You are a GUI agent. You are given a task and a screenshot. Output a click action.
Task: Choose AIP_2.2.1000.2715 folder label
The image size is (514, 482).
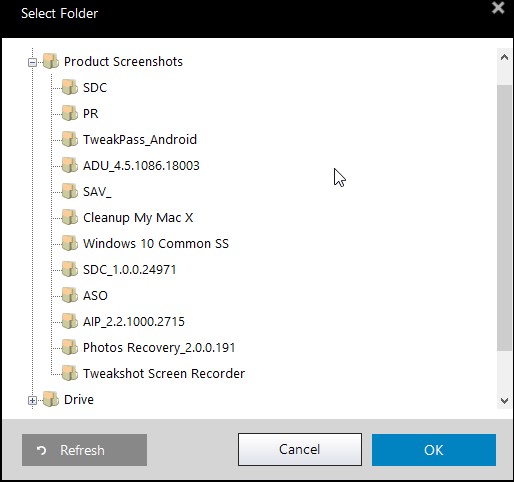(x=134, y=322)
